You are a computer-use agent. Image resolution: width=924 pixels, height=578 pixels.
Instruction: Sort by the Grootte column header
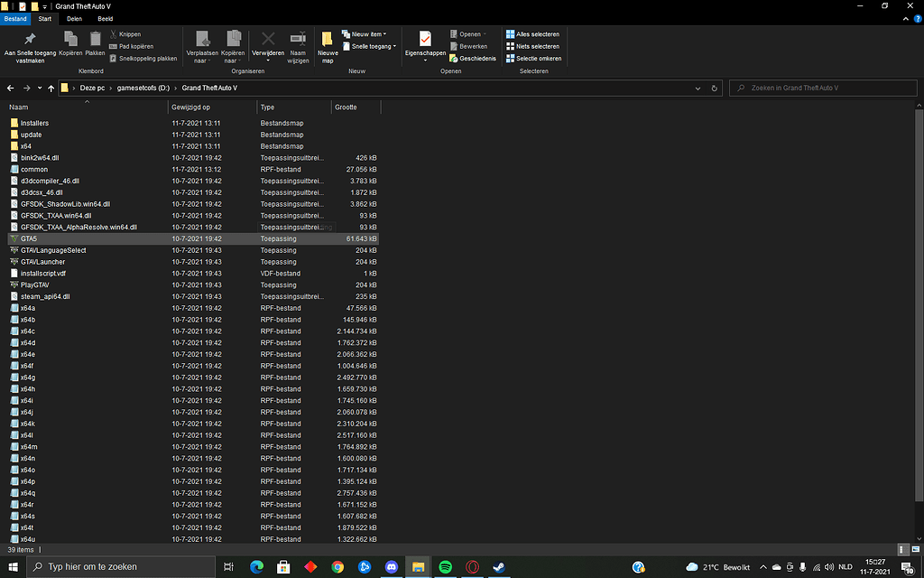pyautogui.click(x=356, y=107)
